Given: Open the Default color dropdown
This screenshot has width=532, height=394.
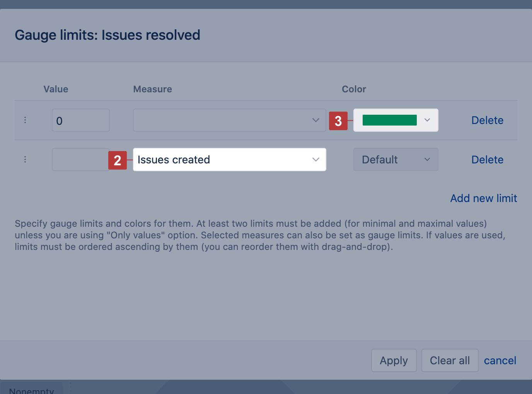Looking at the screenshot, I should 396,159.
